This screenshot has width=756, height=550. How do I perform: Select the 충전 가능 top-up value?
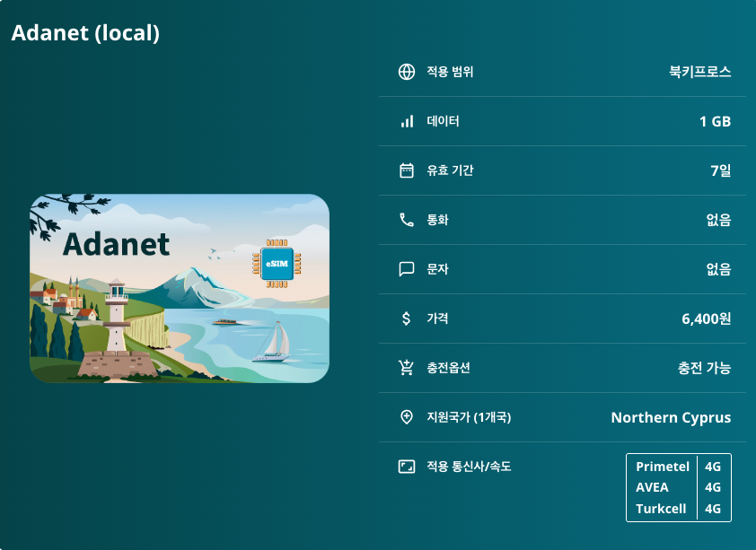[705, 368]
